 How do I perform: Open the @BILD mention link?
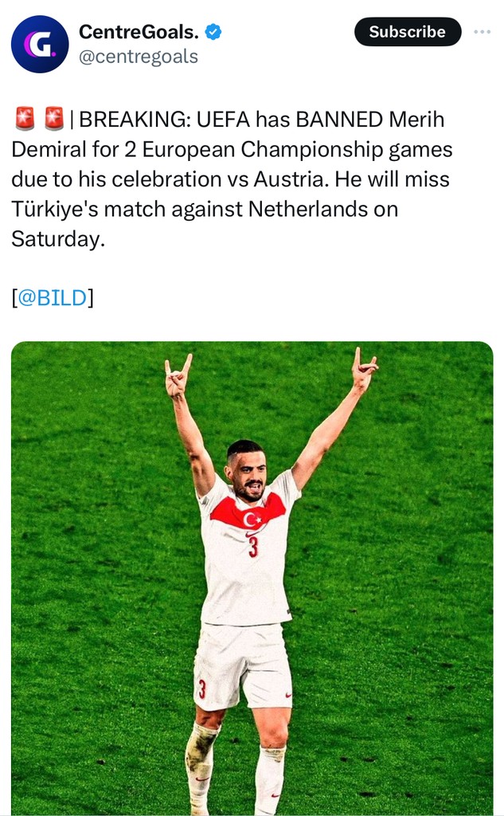[x=52, y=297]
